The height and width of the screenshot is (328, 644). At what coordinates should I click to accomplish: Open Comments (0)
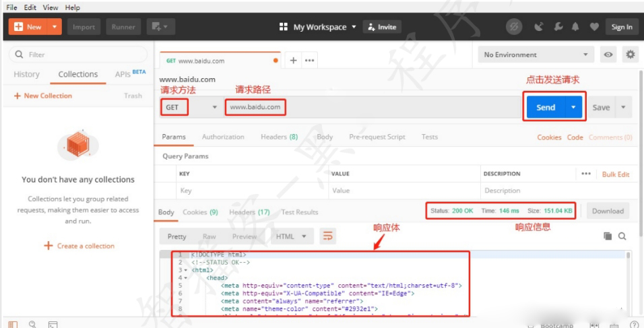coord(610,137)
